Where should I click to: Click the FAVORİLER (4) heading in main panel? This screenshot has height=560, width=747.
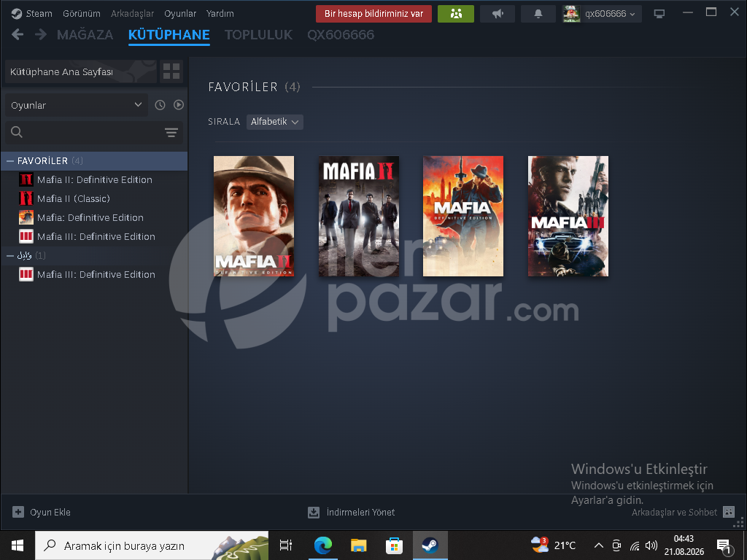[254, 87]
